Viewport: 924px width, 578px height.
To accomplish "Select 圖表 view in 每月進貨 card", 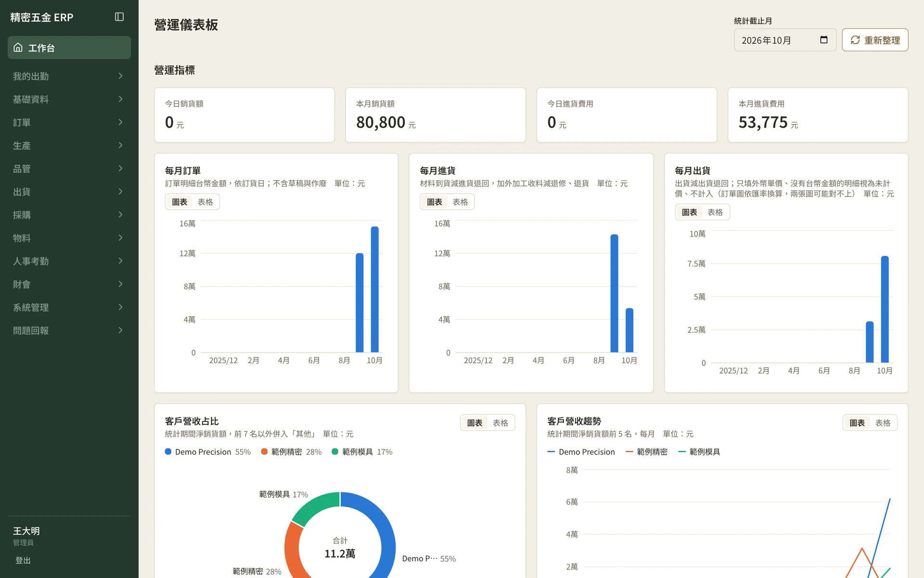I will point(435,202).
